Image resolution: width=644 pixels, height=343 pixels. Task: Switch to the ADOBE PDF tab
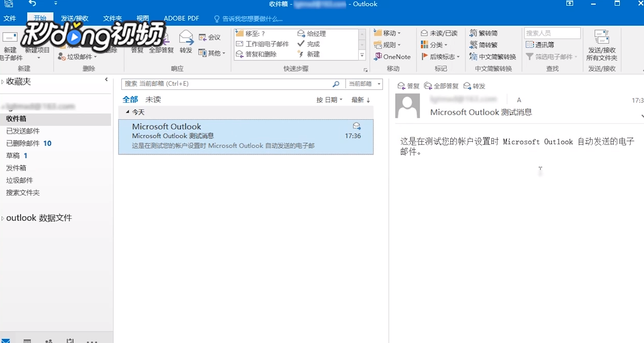[x=181, y=18]
